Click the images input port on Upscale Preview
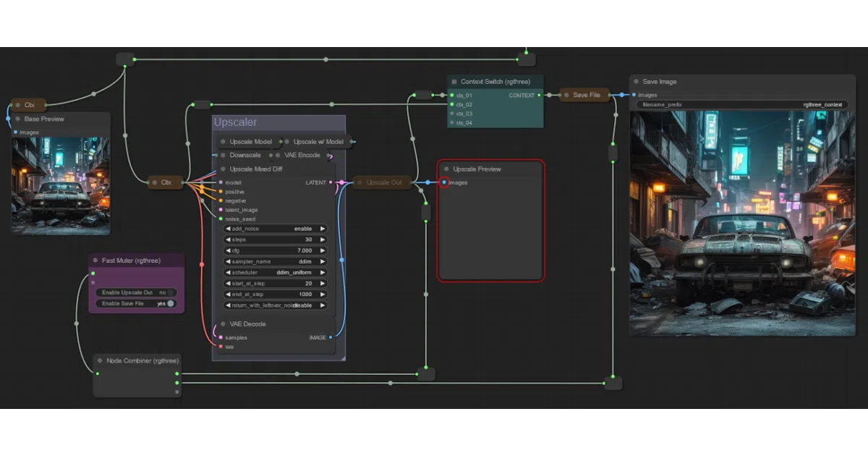This screenshot has height=456, width=868. (x=444, y=182)
